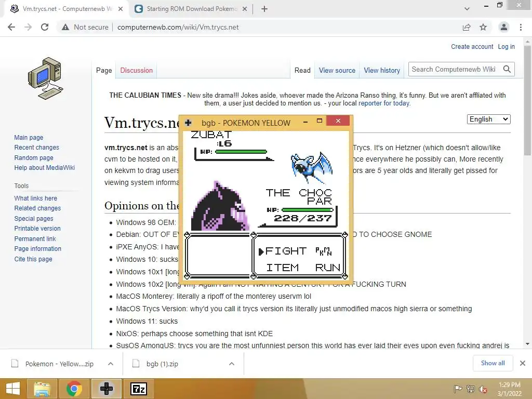The width and height of the screenshot is (532, 399).
Task: Click Chrome forward navigation arrow
Action: 28,27
